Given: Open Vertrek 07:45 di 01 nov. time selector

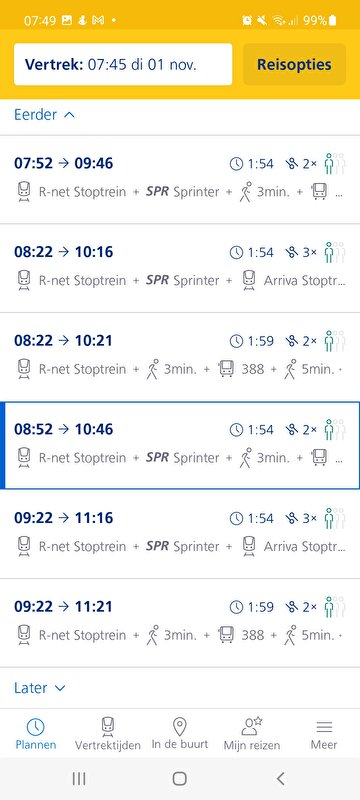Looking at the screenshot, I should (123, 65).
